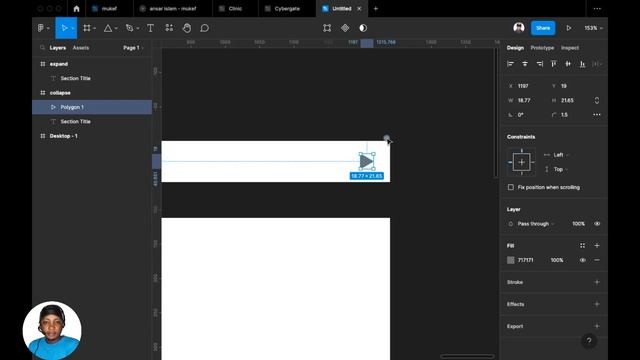Screen dimensions: 640x360
Task: Align left icon in Design panel
Action: (510, 64)
